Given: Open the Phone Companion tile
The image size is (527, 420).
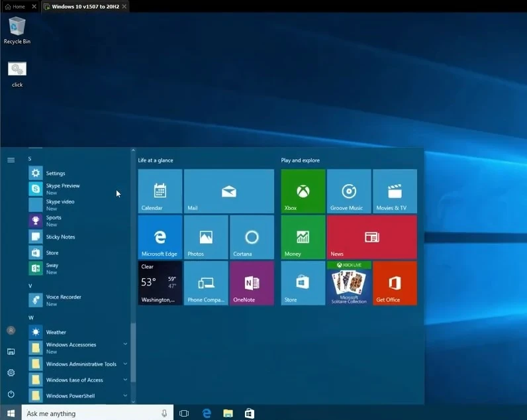Looking at the screenshot, I should tap(206, 283).
